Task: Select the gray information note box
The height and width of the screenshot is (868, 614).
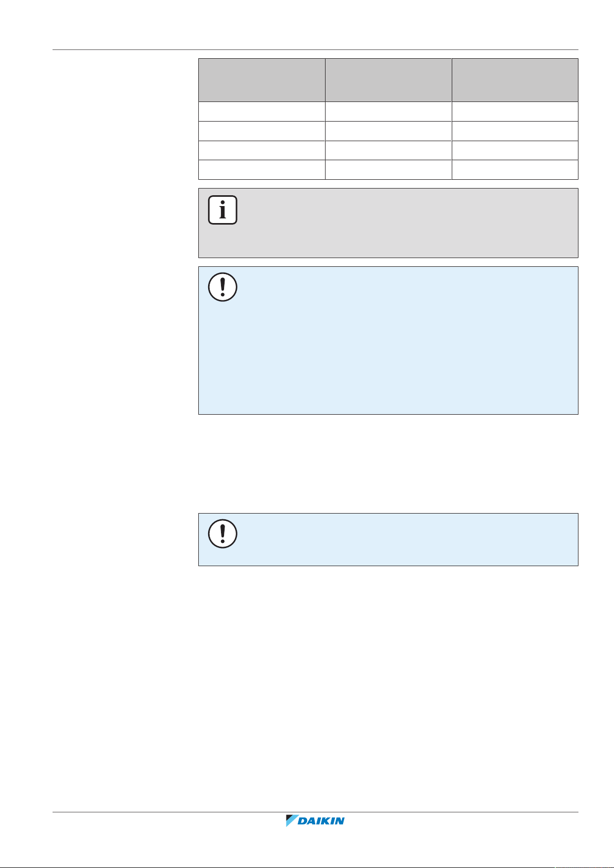Action: pos(388,223)
